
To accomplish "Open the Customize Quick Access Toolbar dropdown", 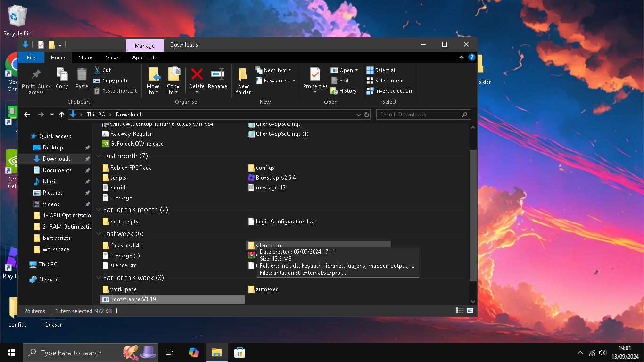I will 60,45.
